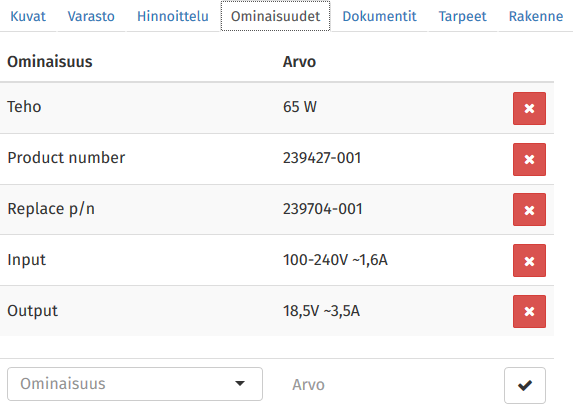The image size is (573, 412).
Task: Open the Ominaisuus dropdown selector
Action: point(135,384)
